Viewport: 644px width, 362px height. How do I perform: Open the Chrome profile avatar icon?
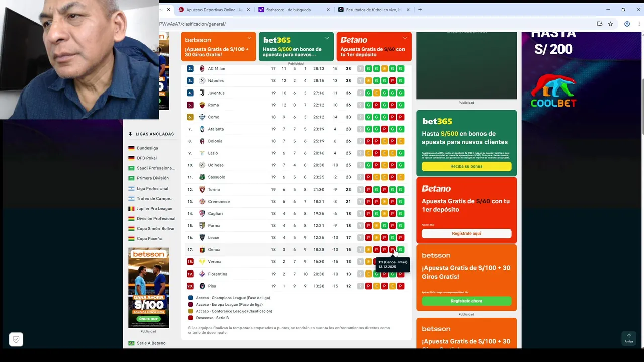[x=627, y=24]
